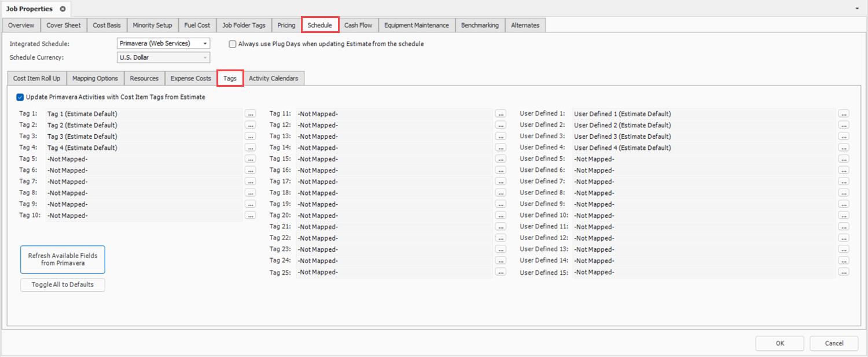The width and height of the screenshot is (868, 357).
Task: Enable Always use Plug Days checkbox
Action: point(233,44)
